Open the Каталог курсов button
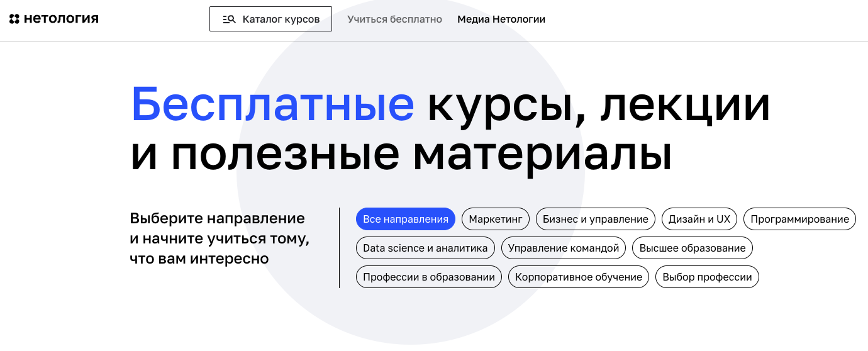Image resolution: width=868 pixels, height=351 pixels. click(x=270, y=19)
